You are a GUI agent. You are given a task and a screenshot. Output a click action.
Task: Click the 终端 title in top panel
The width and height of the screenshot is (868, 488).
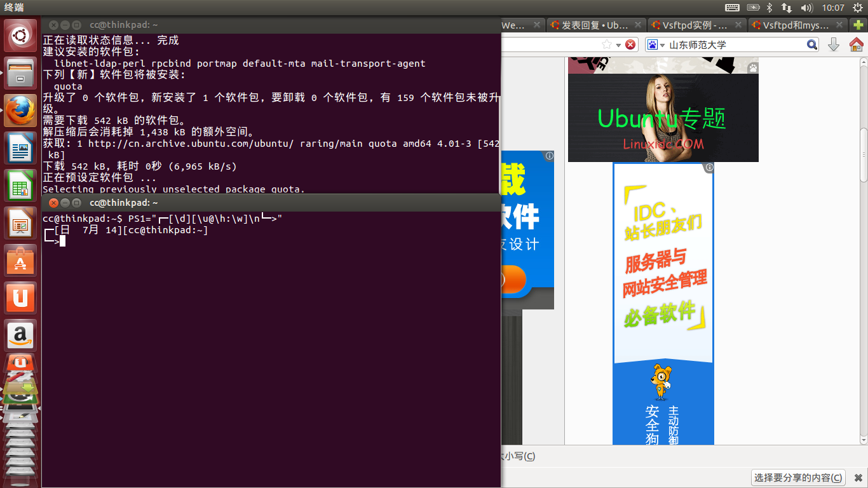point(14,8)
